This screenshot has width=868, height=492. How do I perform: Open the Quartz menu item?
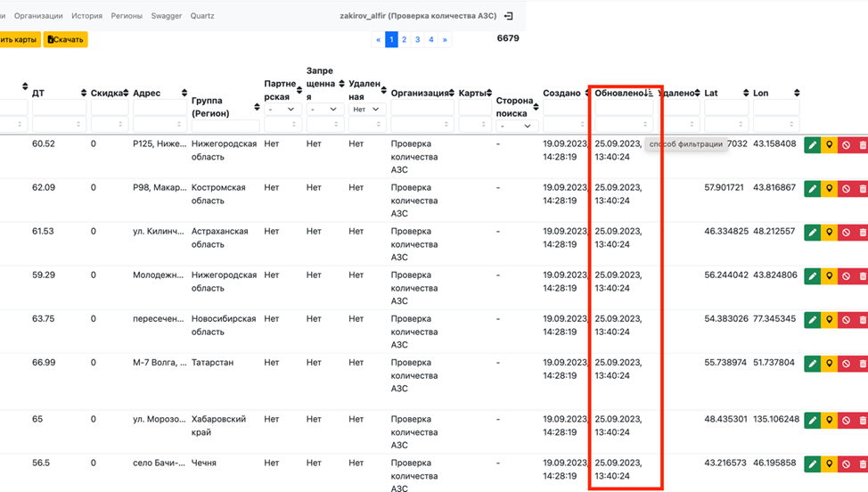[x=202, y=16]
